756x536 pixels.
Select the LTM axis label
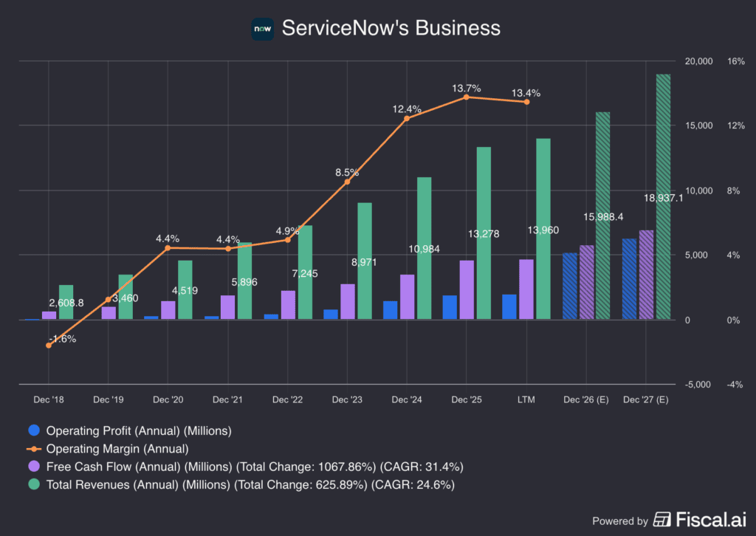[526, 399]
